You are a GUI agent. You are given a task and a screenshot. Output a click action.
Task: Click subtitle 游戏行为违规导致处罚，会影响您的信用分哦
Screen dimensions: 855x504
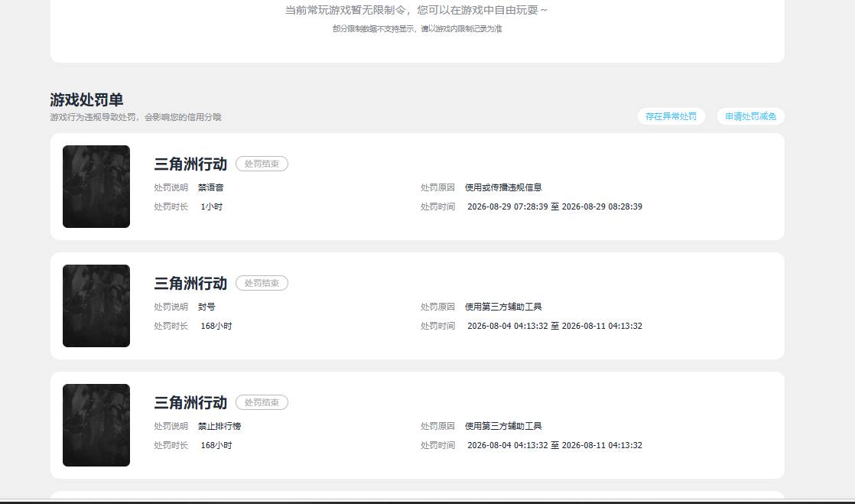(136, 117)
